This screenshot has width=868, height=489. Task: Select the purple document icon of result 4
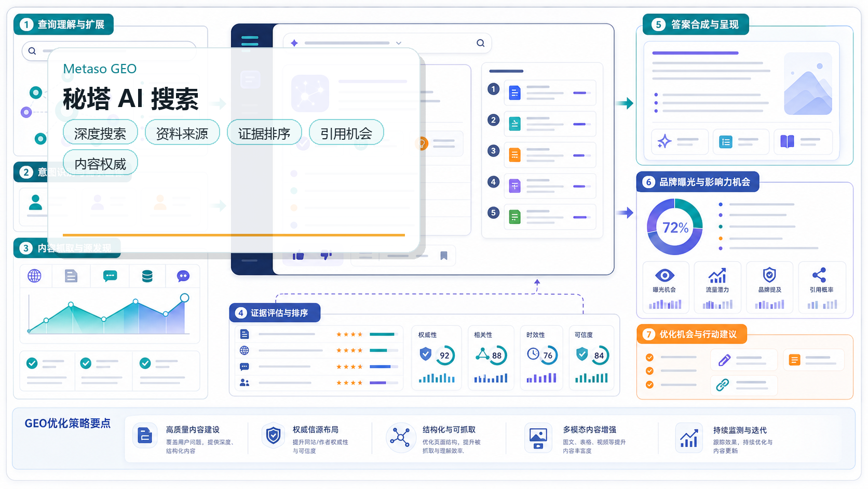tap(514, 186)
